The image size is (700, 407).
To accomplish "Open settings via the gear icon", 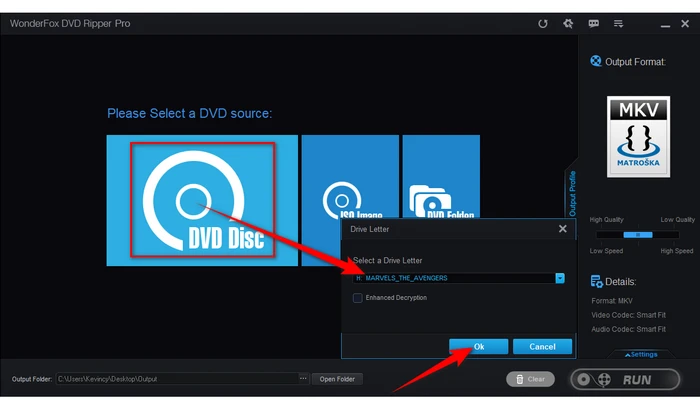I will click(568, 24).
